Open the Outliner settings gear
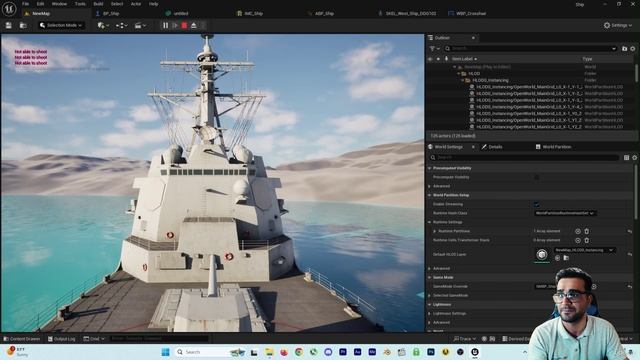Viewport: 640px width, 360px height. 633,49
